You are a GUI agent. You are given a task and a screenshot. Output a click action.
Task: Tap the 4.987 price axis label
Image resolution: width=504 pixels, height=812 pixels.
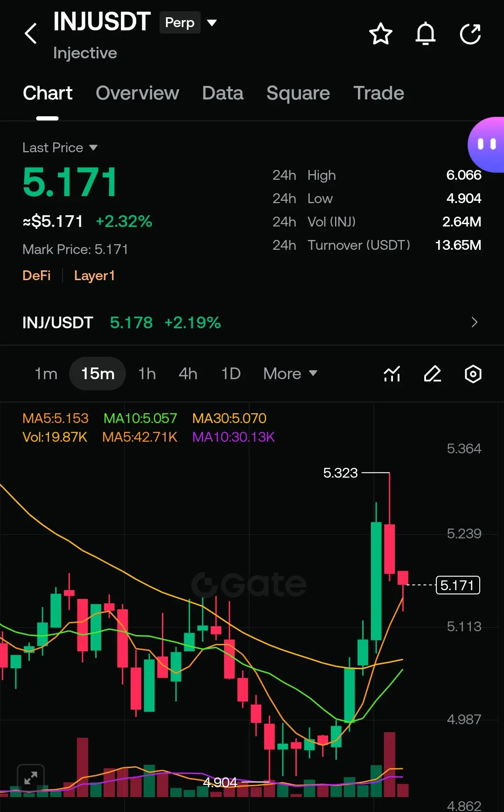tap(464, 720)
